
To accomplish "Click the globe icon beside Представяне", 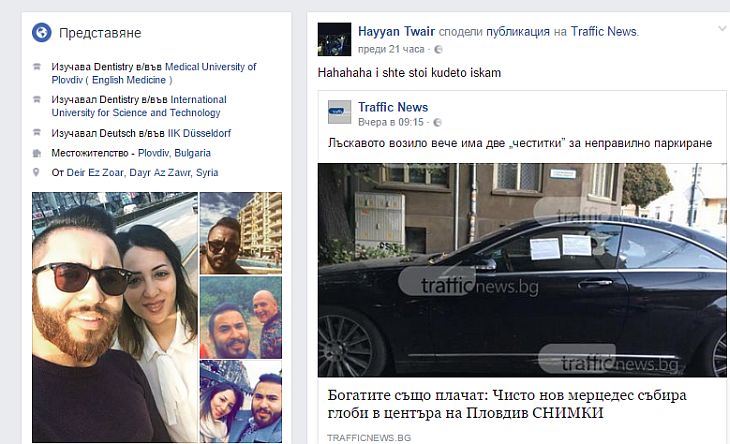I will [41, 33].
